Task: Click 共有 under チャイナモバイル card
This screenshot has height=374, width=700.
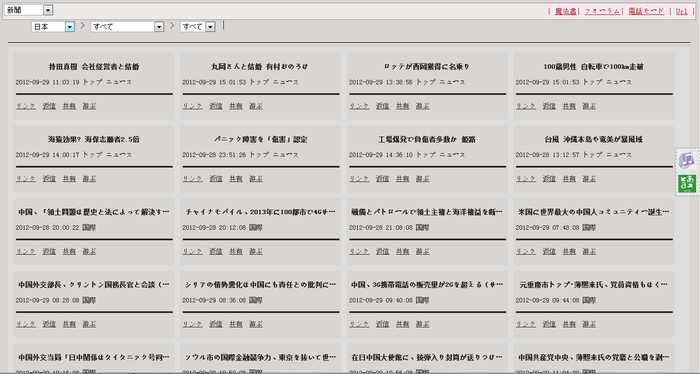Action: pos(236,252)
